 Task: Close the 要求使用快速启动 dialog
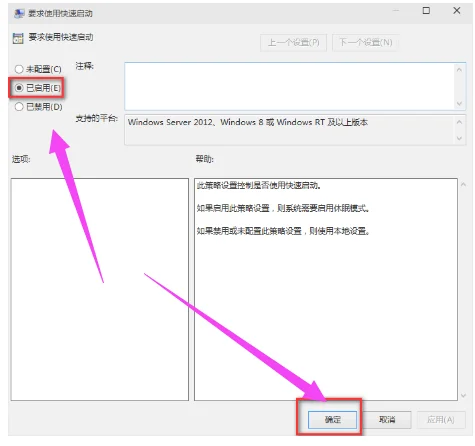457,11
